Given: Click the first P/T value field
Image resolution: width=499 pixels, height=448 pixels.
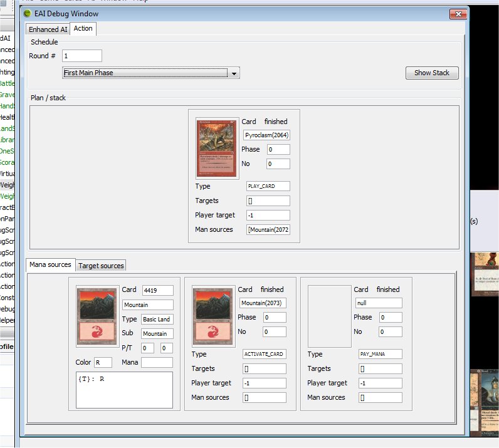Looking at the screenshot, I should click(x=147, y=348).
